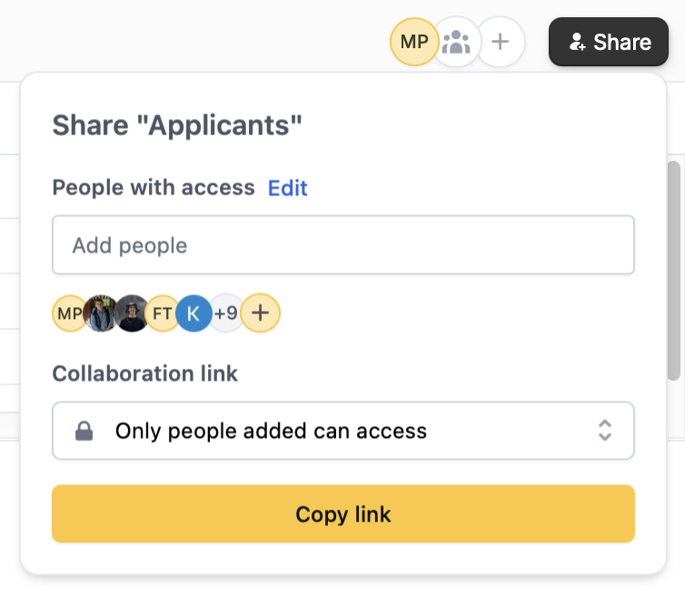This screenshot has width=685, height=616.
Task: Click the vertical scrollbar on the right edge
Action: pos(673,271)
